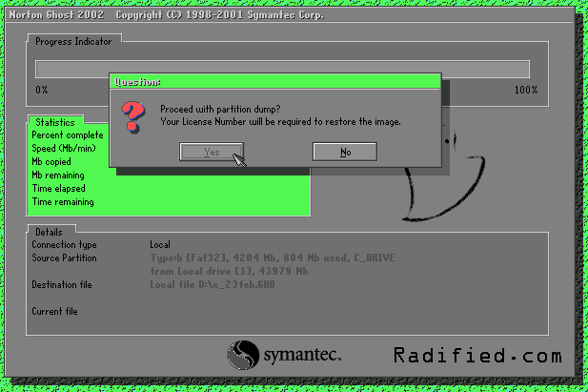Select the Time elapsed label
The height and width of the screenshot is (392, 588).
click(x=58, y=189)
